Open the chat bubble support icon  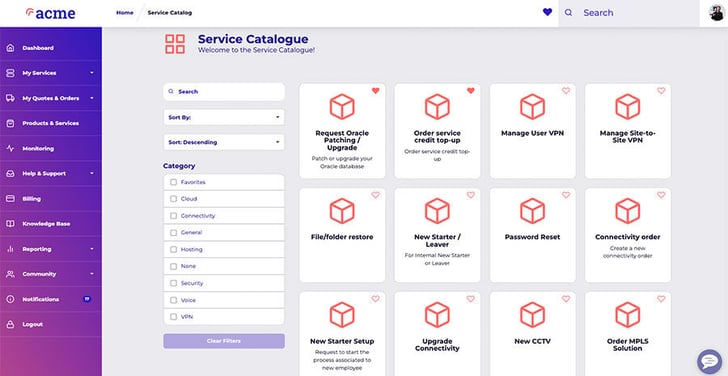(709, 362)
